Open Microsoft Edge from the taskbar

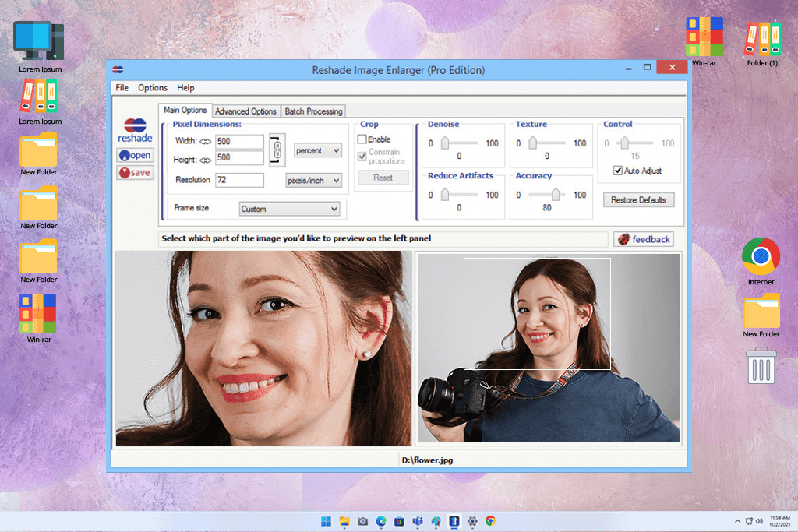coord(380,521)
